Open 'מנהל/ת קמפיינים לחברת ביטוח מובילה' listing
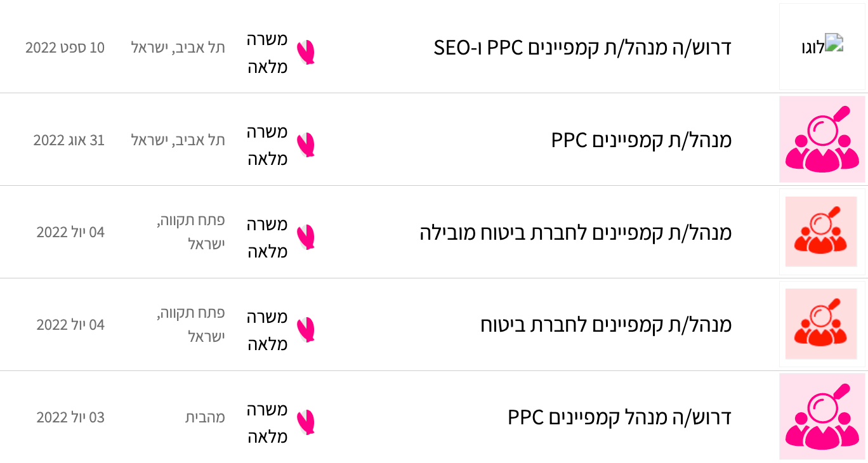Image resolution: width=868 pixels, height=463 pixels. 575,232
